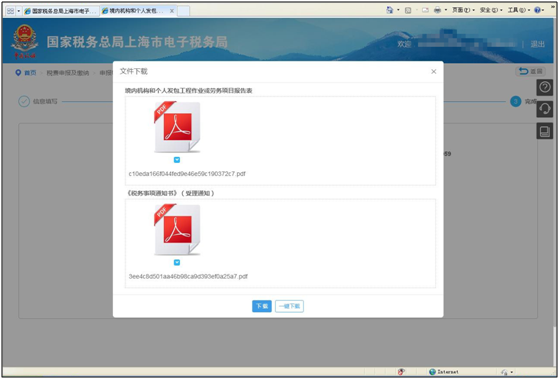
Task: Click the 一键下载 button
Action: pos(289,306)
